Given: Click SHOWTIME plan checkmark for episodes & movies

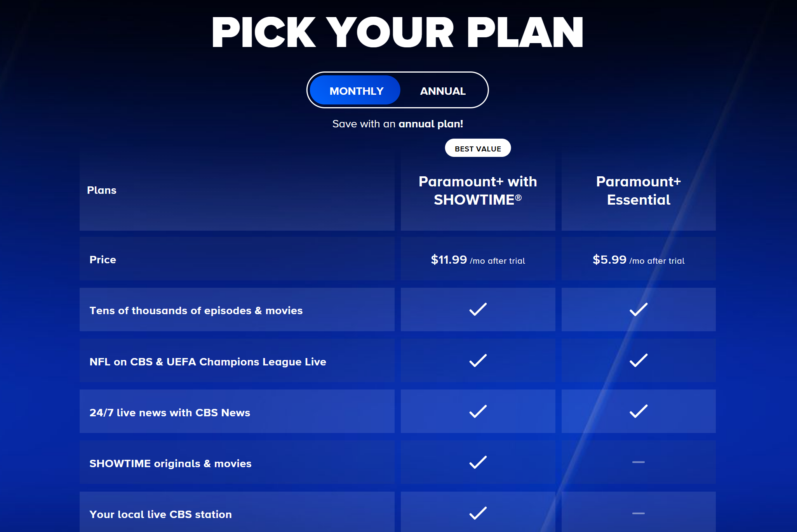Looking at the screenshot, I should [478, 309].
